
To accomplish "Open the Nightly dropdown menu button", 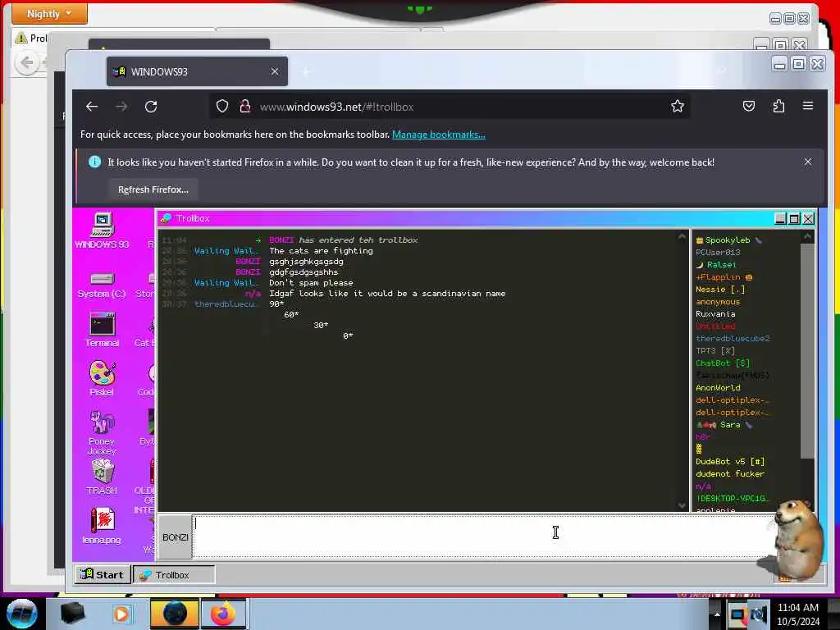I will click(x=49, y=13).
